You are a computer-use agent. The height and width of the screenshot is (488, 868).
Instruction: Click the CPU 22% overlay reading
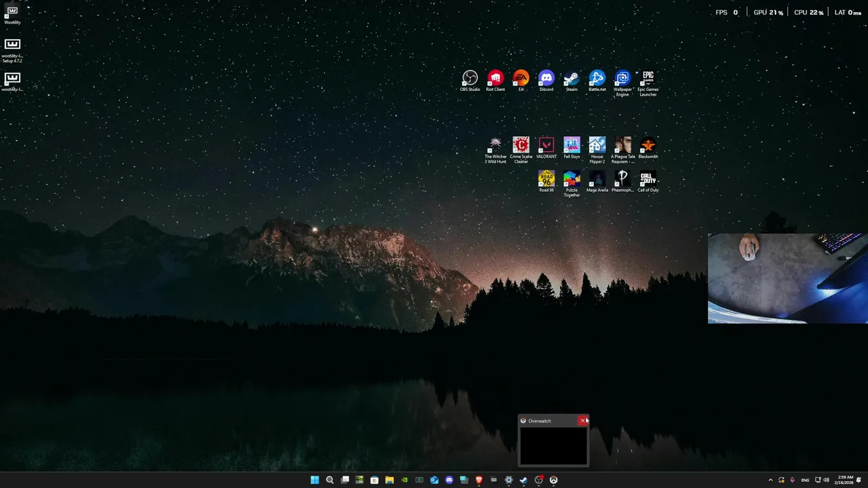coord(808,12)
